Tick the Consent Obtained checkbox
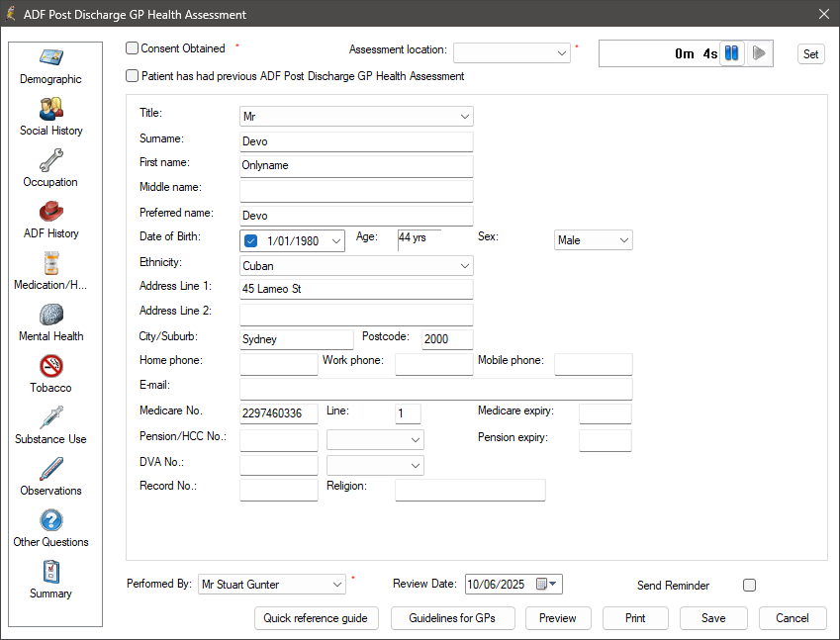The image size is (840, 640). tap(132, 48)
